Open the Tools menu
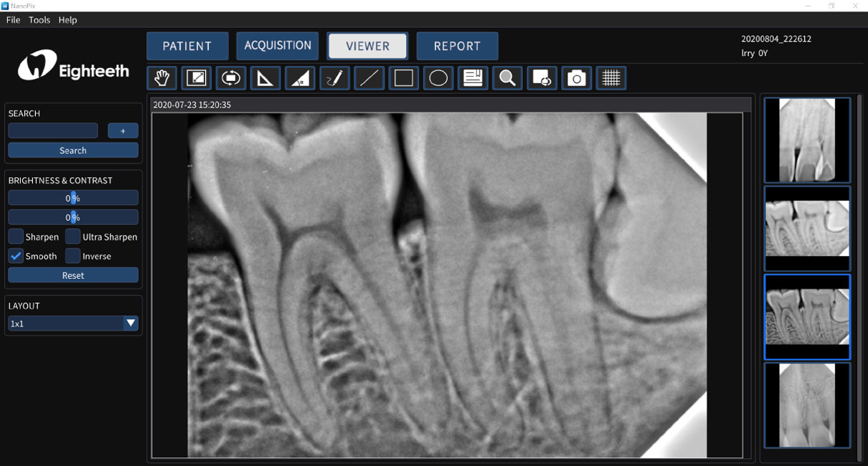This screenshot has height=466, width=868. [39, 19]
